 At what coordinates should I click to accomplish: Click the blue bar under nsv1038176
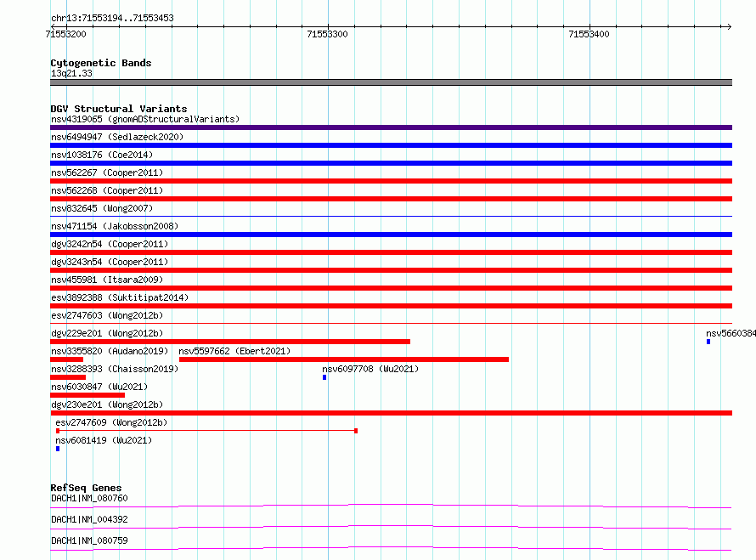coord(391,163)
